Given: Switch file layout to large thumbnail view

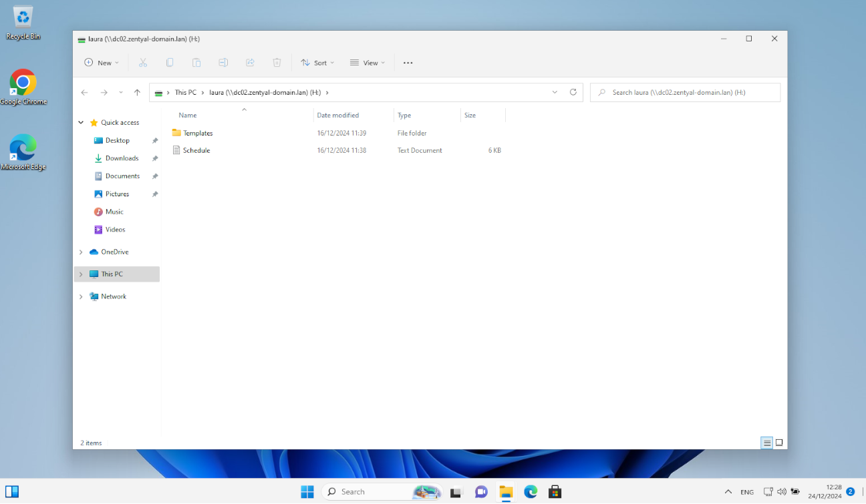Looking at the screenshot, I should 778,443.
